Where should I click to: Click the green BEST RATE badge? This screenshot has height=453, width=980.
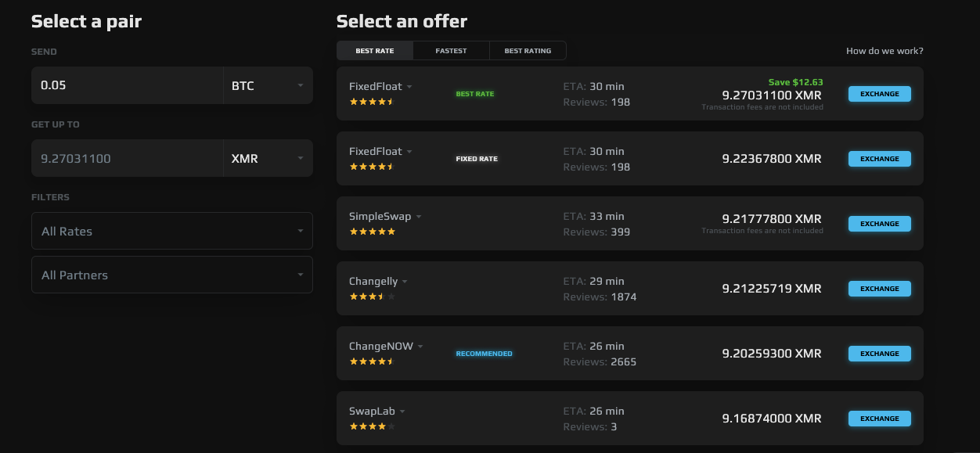click(x=475, y=94)
